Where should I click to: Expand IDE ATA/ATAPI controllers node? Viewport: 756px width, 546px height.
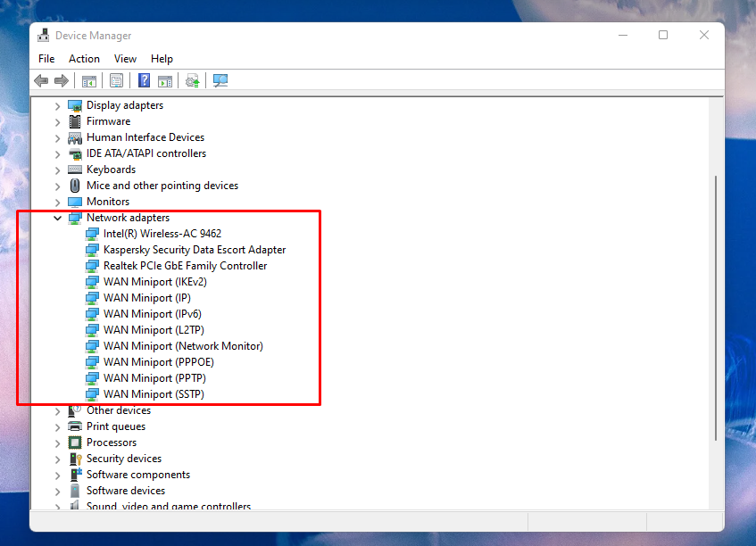click(57, 154)
